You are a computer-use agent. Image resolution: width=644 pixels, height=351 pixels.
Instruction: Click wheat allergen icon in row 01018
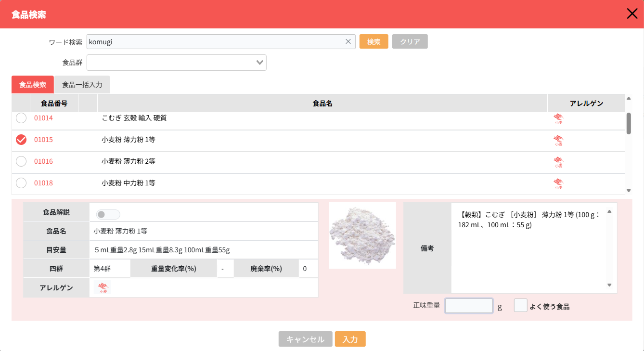point(558,184)
